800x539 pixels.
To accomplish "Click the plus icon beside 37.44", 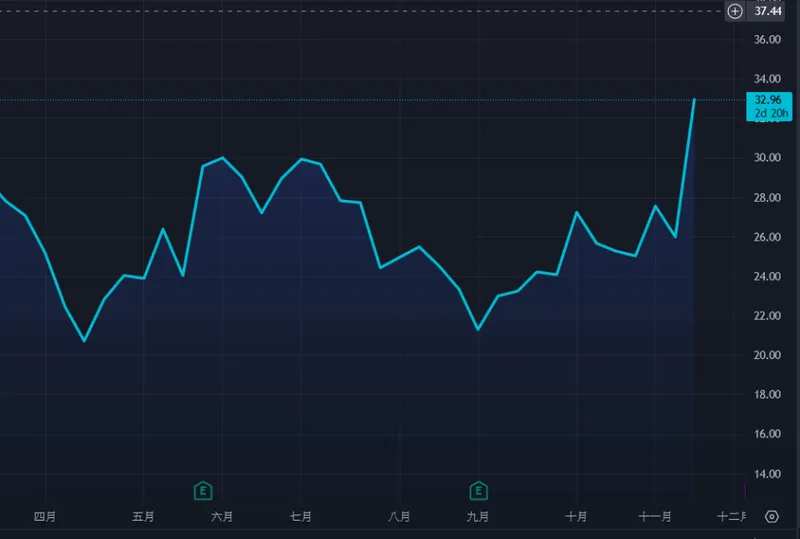I will [x=735, y=11].
